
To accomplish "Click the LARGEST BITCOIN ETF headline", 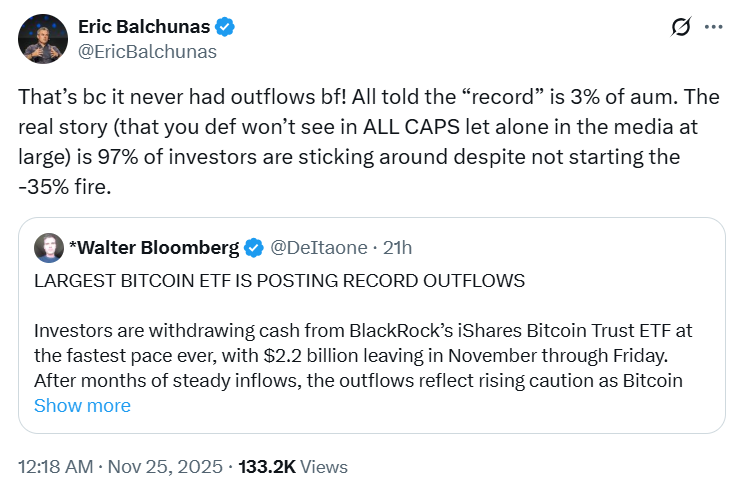I will tap(279, 281).
